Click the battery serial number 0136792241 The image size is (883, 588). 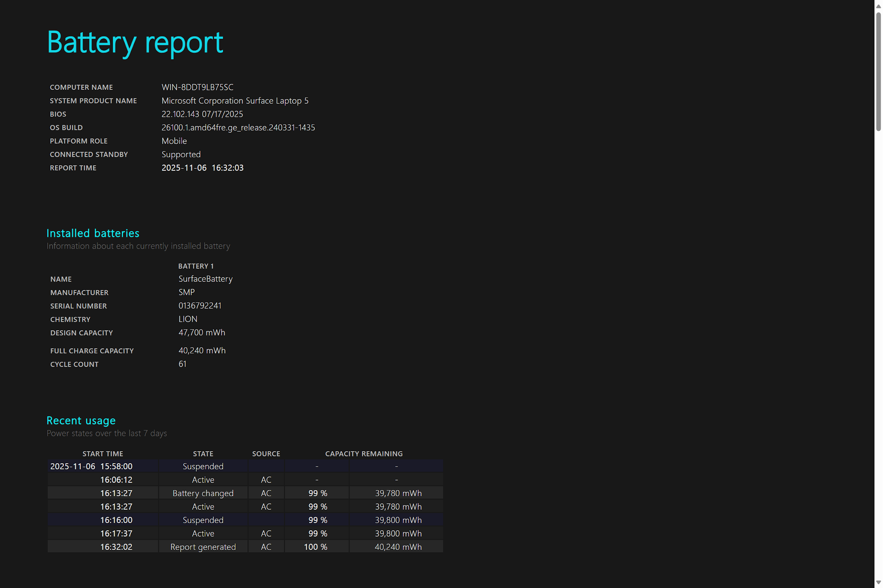click(200, 306)
